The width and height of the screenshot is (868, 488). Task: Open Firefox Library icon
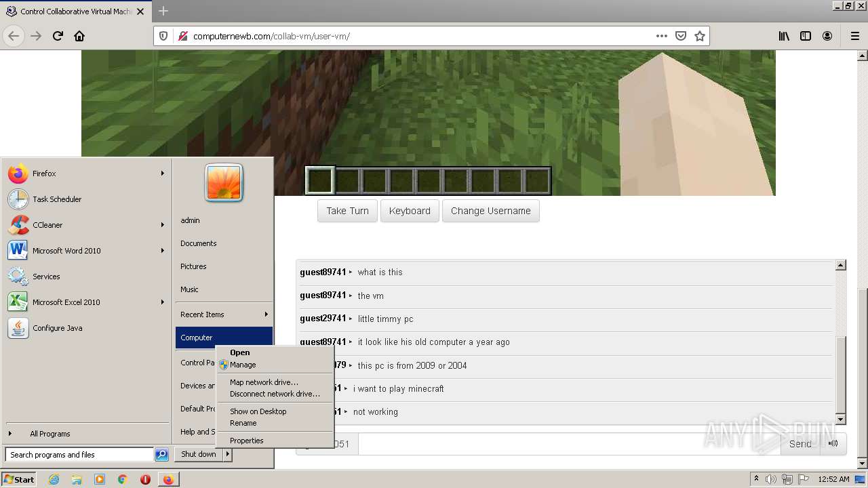pos(784,36)
